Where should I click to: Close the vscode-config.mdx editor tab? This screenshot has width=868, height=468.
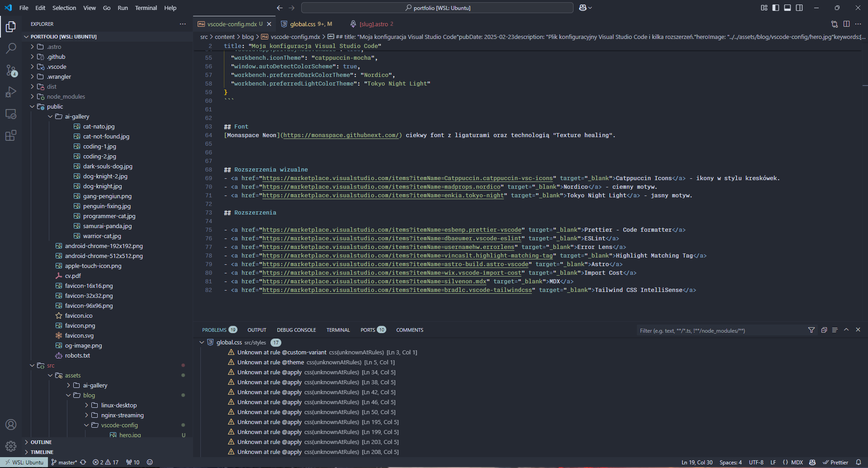click(269, 24)
